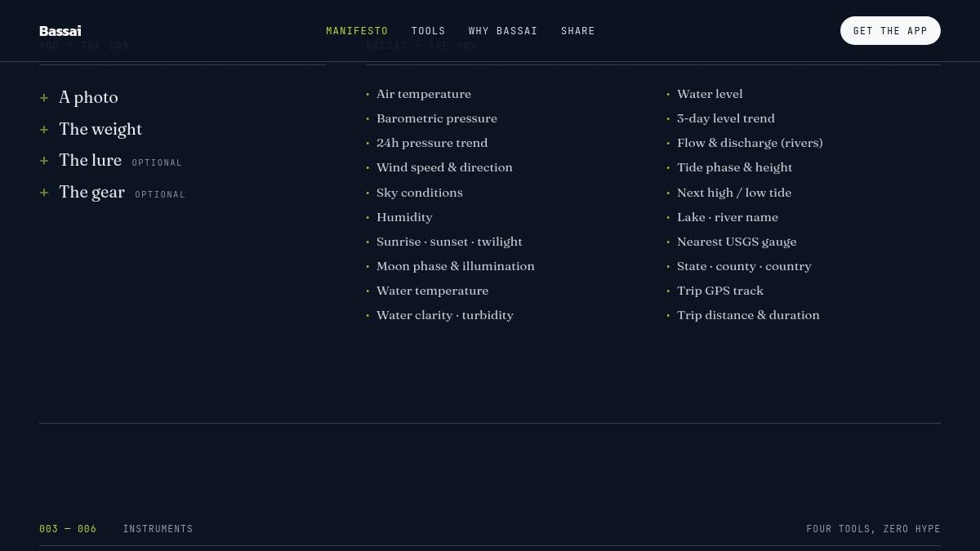The height and width of the screenshot is (551, 980).
Task: Click the OPTIONAL tag next to The lure
Action: 157,163
